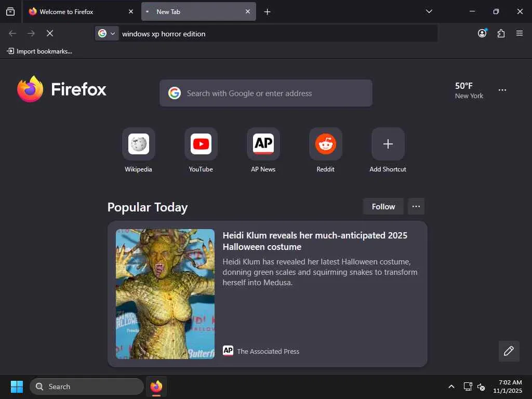Open the Heidi Klum Halloween costume headline

pos(315,241)
